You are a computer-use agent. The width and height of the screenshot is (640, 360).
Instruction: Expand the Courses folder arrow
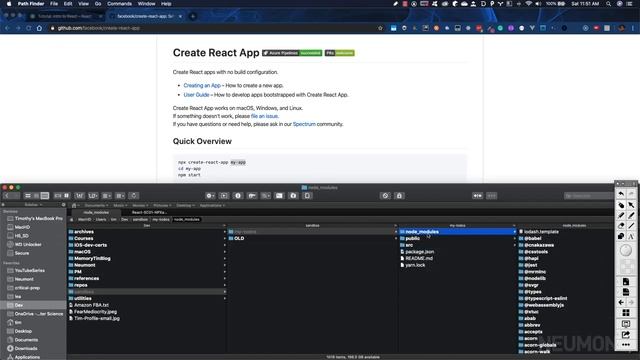point(224,238)
